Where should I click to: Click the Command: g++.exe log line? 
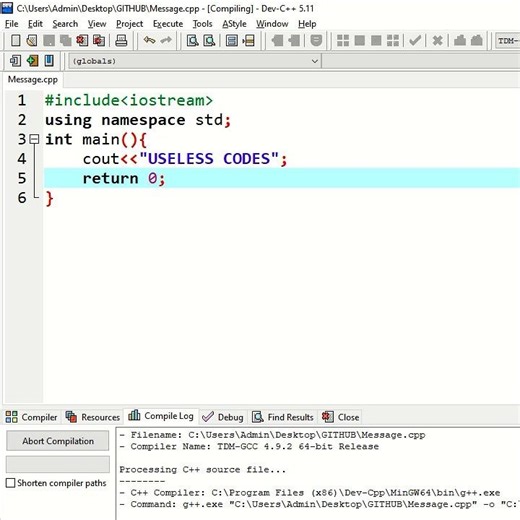[x=319, y=504]
